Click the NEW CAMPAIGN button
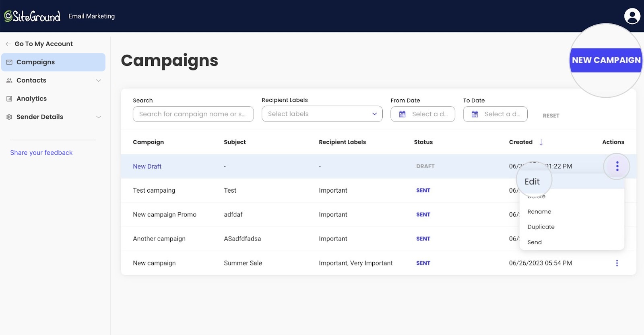The width and height of the screenshot is (644, 335). point(606,60)
